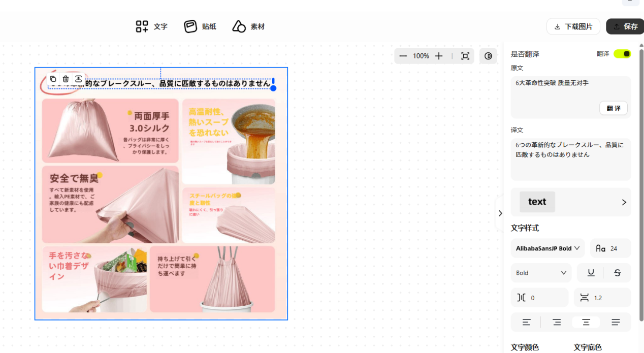Duplicate the selected headline using copy icon
This screenshot has height=353, width=644.
53,79
